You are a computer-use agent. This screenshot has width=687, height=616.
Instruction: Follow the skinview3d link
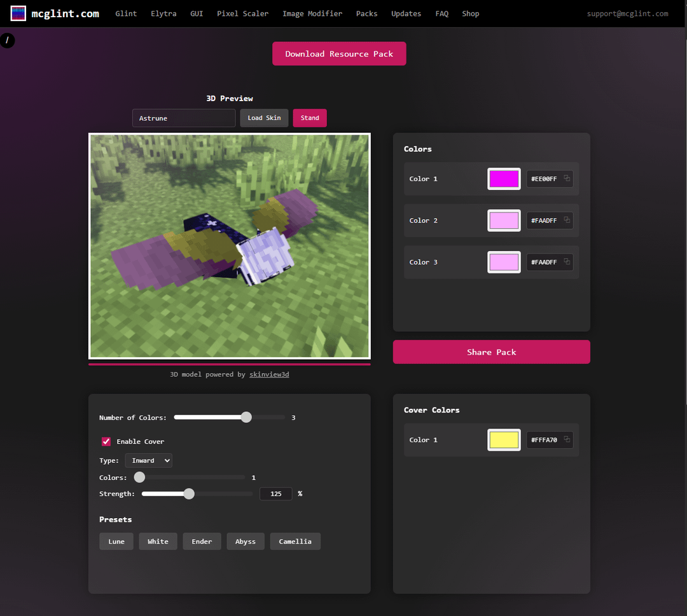click(269, 374)
